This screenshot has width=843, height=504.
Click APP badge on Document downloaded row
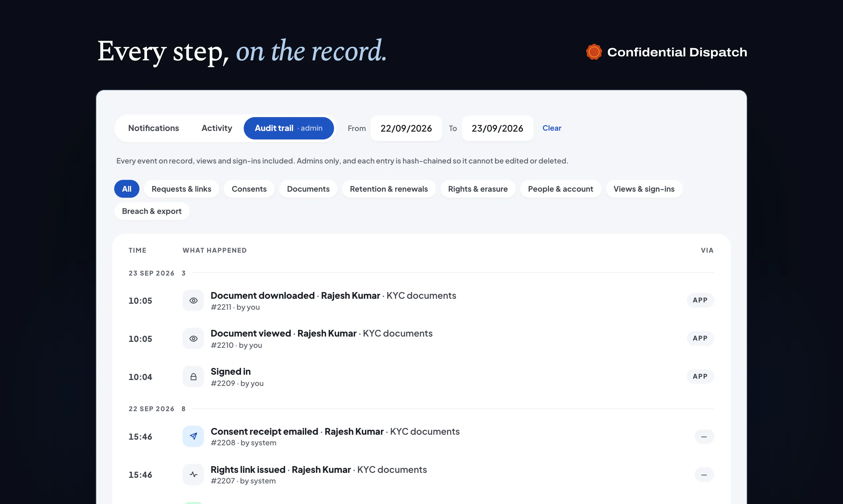(x=700, y=300)
